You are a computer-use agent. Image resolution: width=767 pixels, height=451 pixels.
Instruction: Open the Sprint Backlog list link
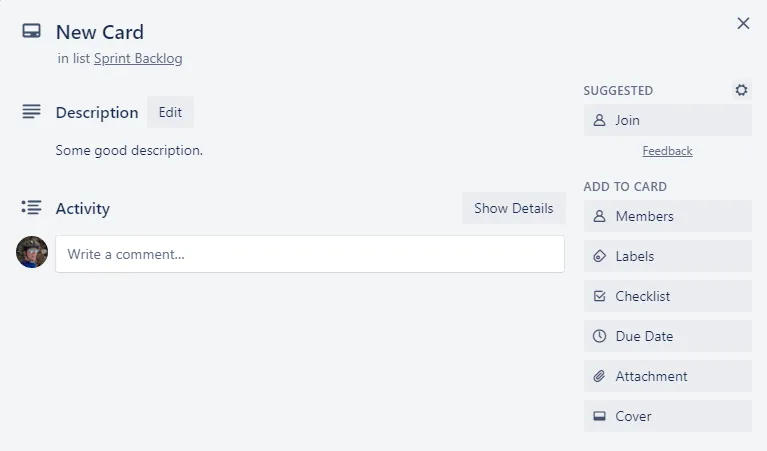[138, 58]
